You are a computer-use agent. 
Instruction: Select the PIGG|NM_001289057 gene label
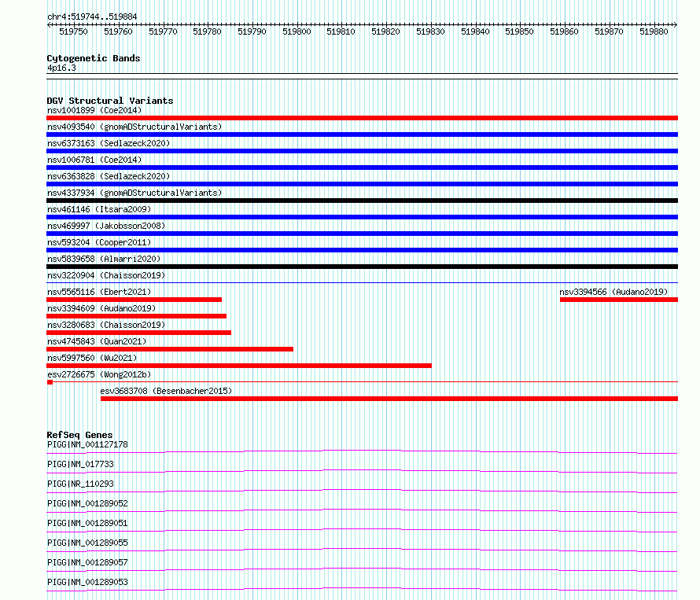coord(87,562)
